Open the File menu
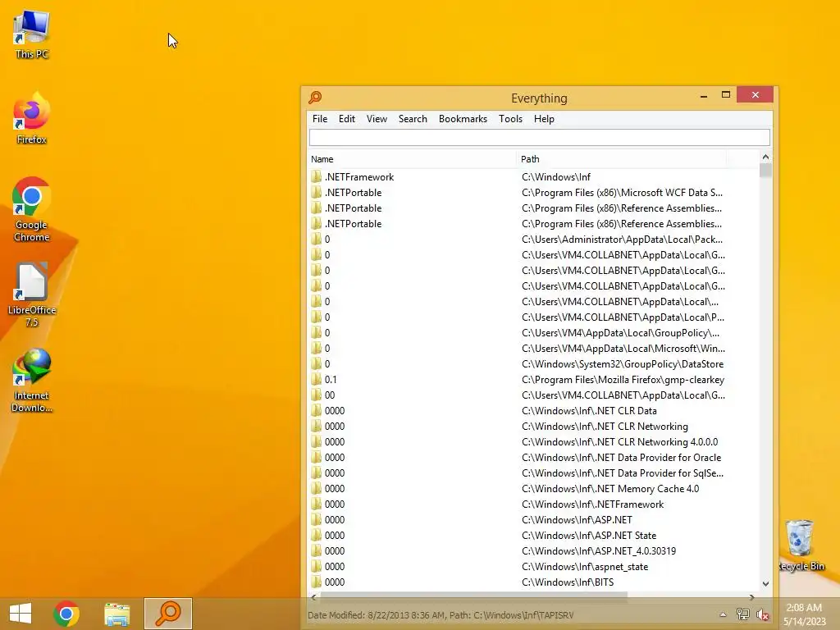The height and width of the screenshot is (630, 840). pyautogui.click(x=320, y=119)
